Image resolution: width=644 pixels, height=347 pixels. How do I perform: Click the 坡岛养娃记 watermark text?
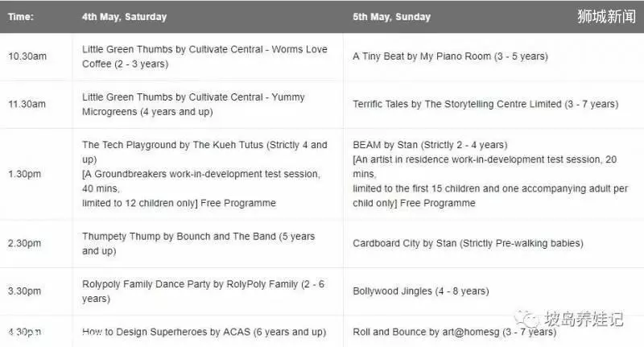584,319
